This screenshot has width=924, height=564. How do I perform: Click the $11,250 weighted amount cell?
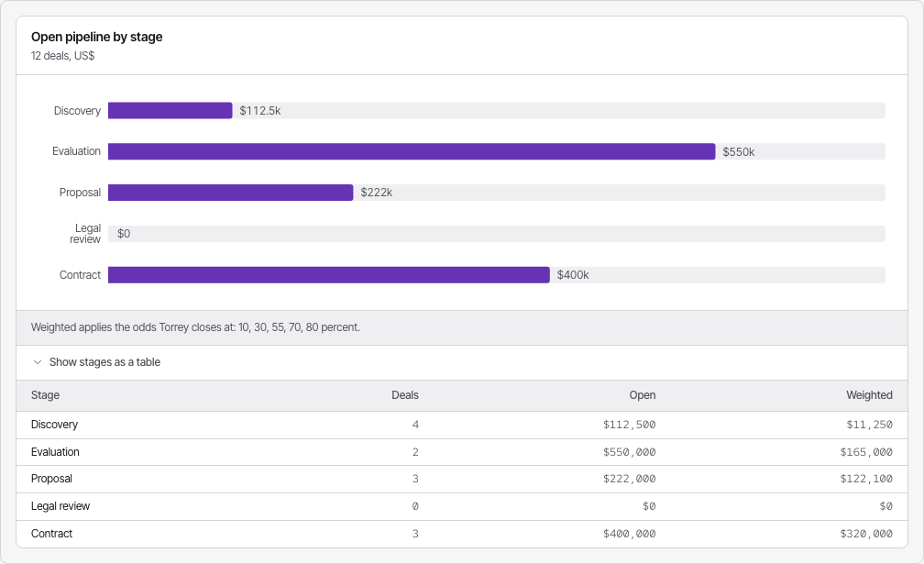click(x=869, y=425)
